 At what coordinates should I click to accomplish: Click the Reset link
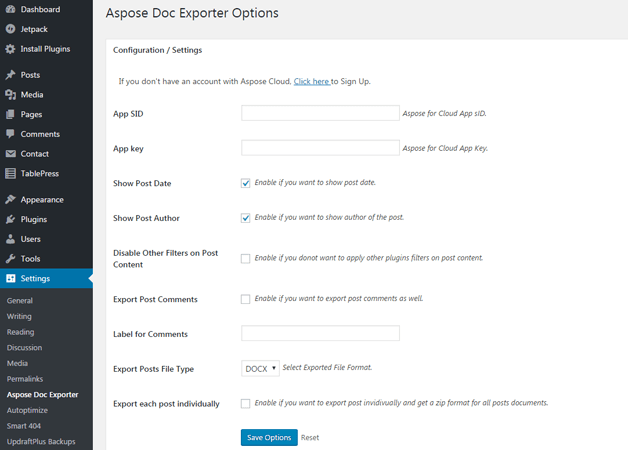click(x=310, y=438)
